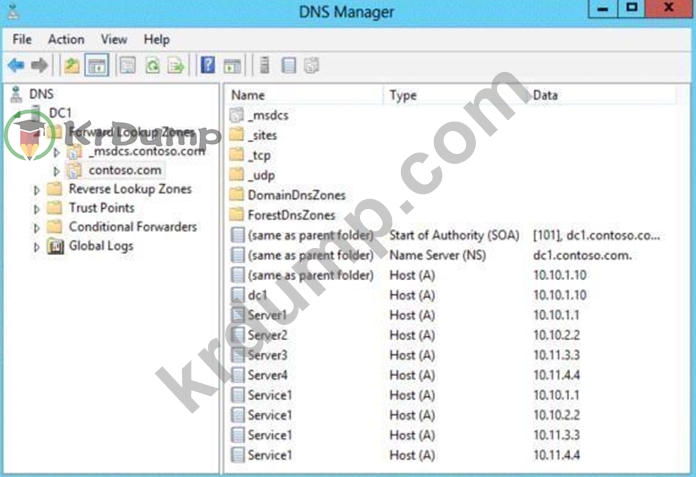Select the _sites folder
Screen dimensions: 696x477
coord(262,135)
